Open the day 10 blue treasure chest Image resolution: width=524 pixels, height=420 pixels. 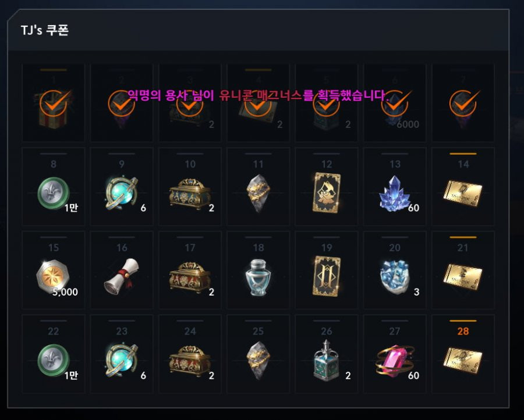(190, 186)
